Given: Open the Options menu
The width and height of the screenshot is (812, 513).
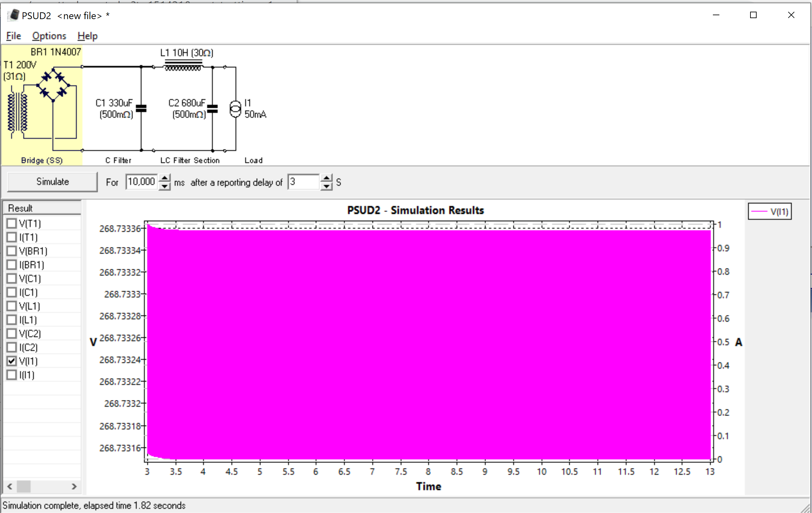Looking at the screenshot, I should coord(49,36).
